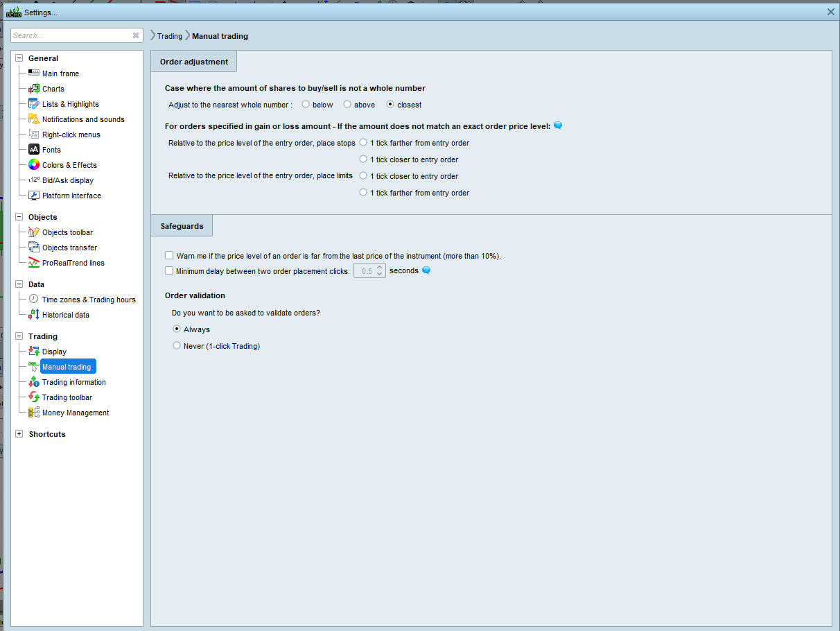Open the Order adjustment tab
840x631 pixels.
pyautogui.click(x=194, y=62)
